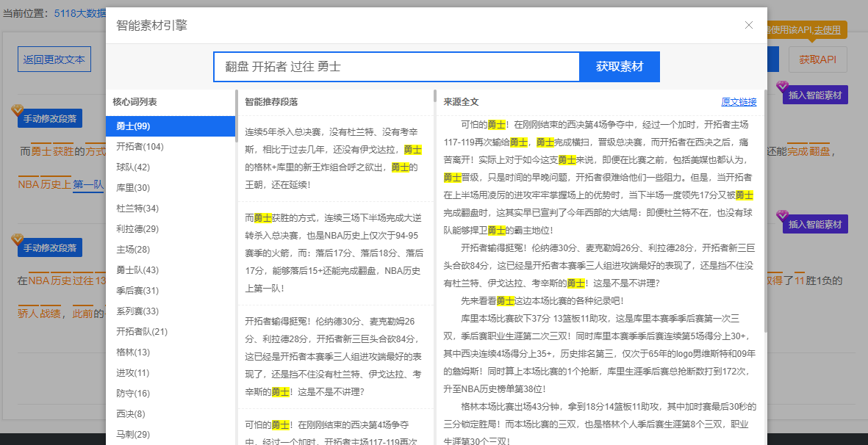The height and width of the screenshot is (445, 868).
Task: Click the 获取API button behind the dialog
Action: point(817,59)
